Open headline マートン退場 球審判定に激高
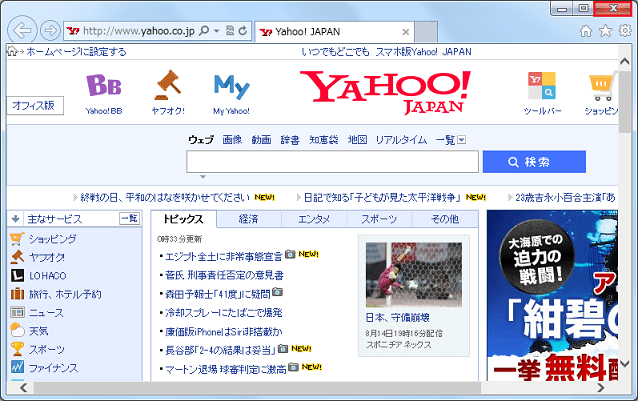Screen dimensions: 638x401 point(226,369)
